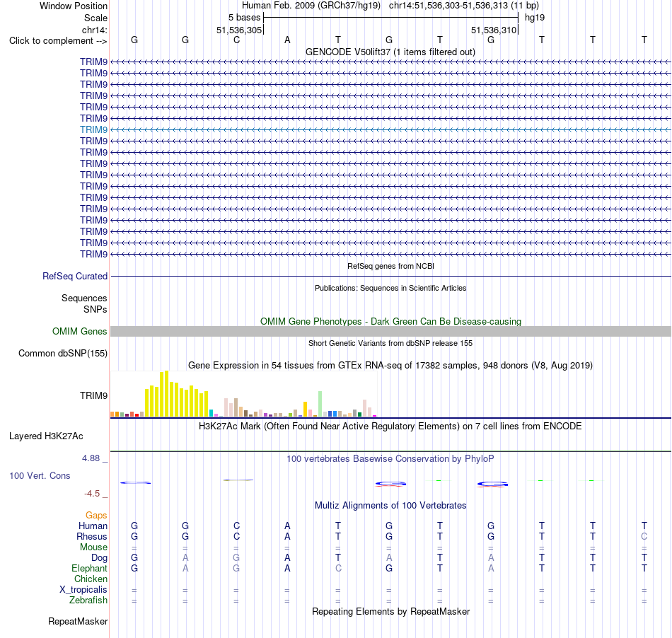Click the 'chr14:' label

click(95, 30)
